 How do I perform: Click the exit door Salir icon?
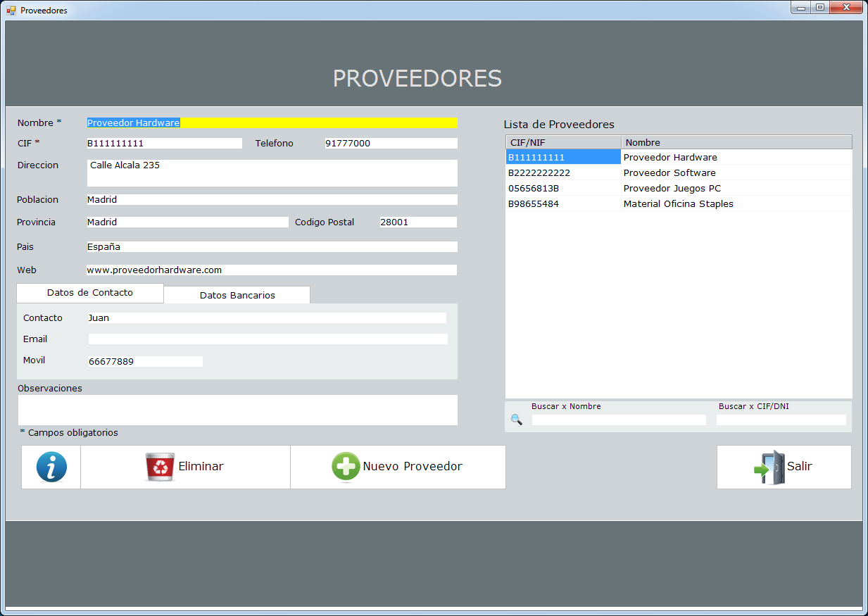click(x=769, y=467)
